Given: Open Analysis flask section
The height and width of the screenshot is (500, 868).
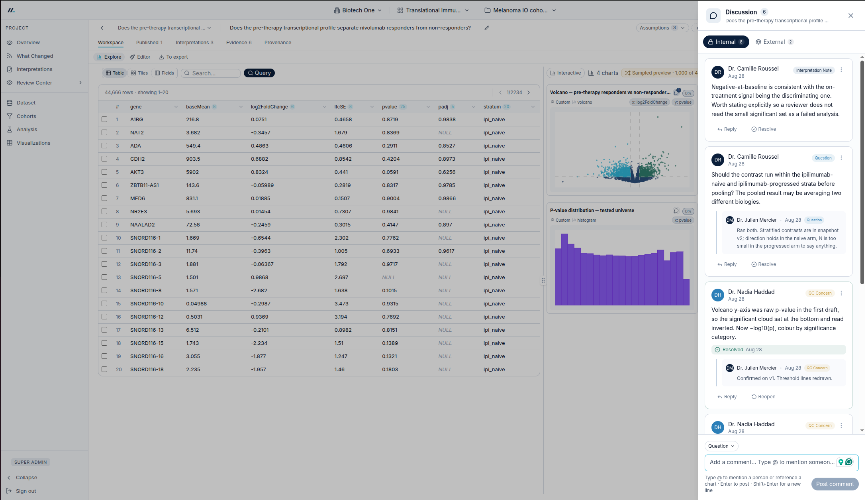Looking at the screenshot, I should tap(27, 130).
